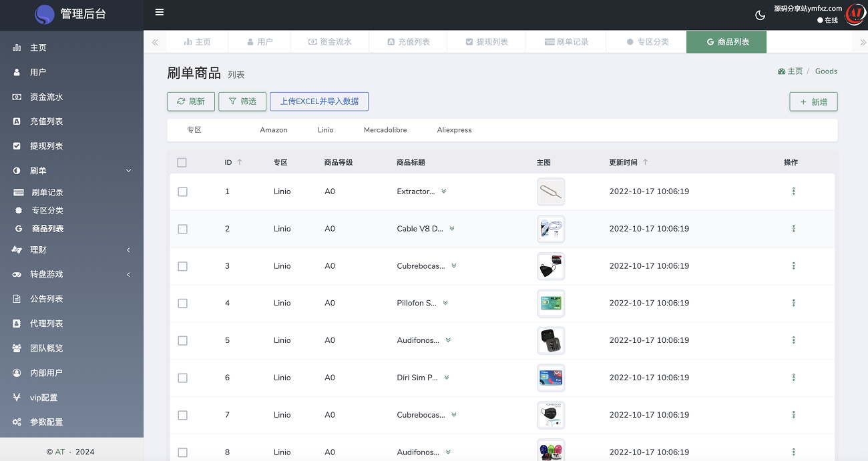Click the 新增 button to add product

pos(813,102)
